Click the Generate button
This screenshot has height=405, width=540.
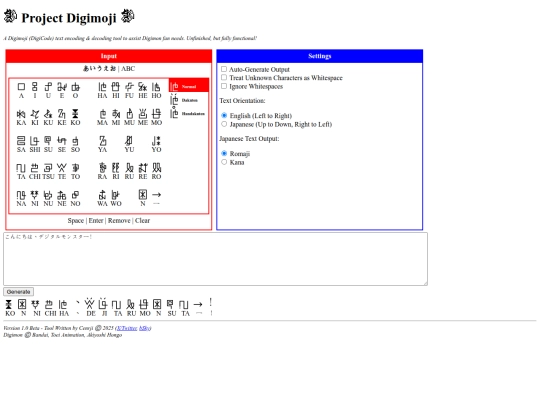coord(19,292)
